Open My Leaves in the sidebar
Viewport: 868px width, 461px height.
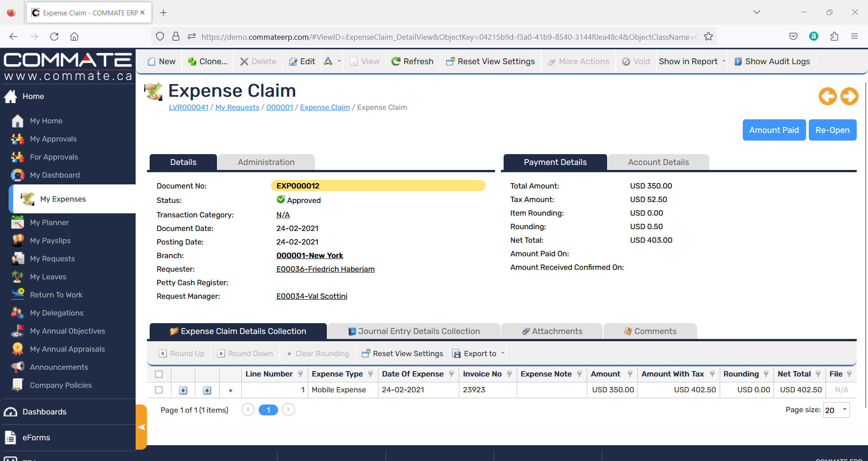[x=48, y=277]
